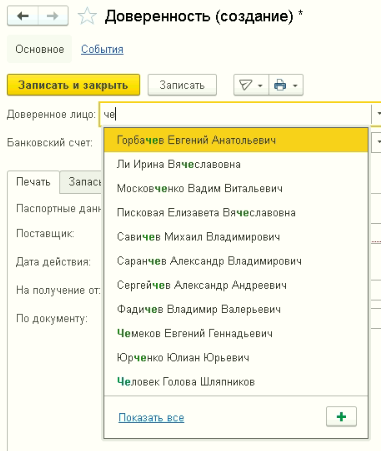Focus the Доверенное лицо input field
The height and width of the screenshot is (451, 381).
(235, 114)
